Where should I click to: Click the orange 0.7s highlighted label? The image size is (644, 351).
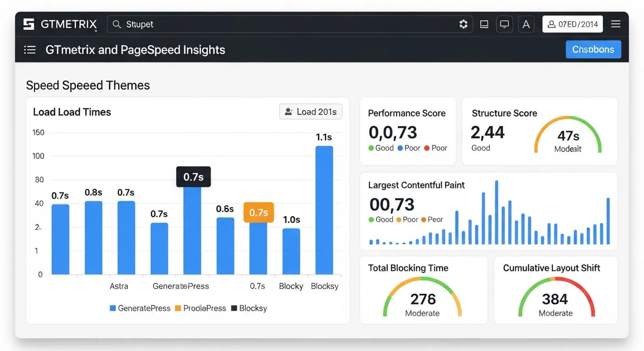(258, 213)
